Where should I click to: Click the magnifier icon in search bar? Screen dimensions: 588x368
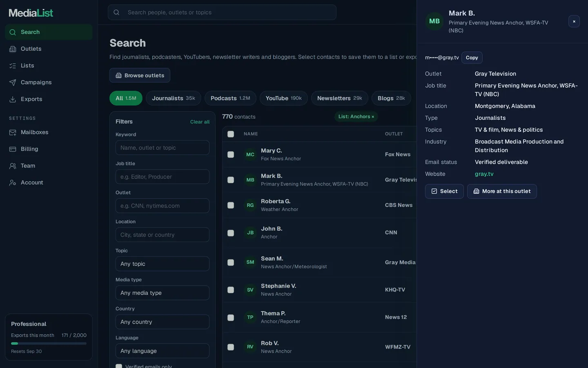[116, 12]
